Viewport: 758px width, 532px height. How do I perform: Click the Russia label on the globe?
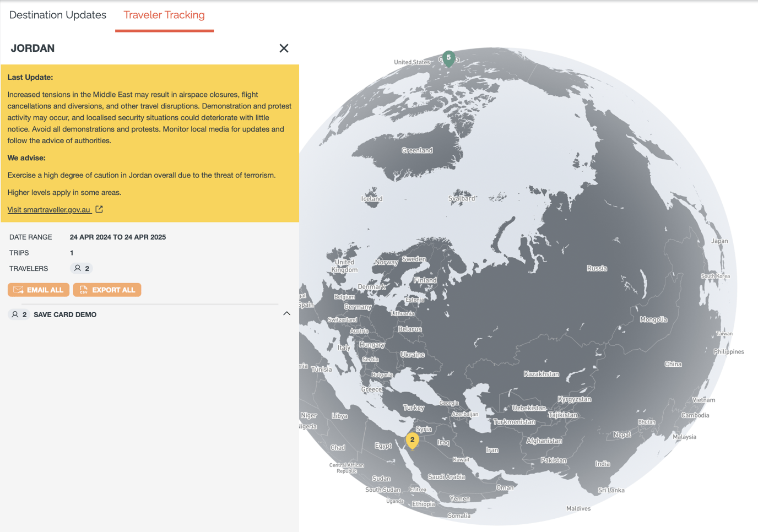597,268
